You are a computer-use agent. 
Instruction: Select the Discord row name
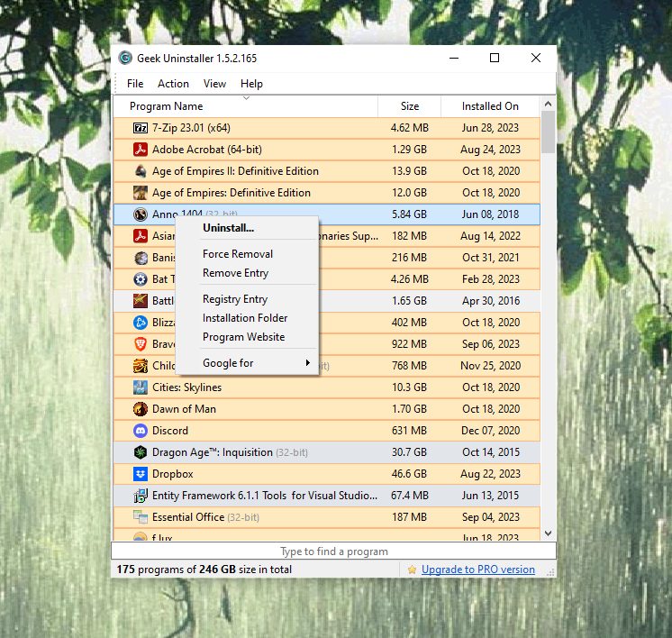pos(170,431)
